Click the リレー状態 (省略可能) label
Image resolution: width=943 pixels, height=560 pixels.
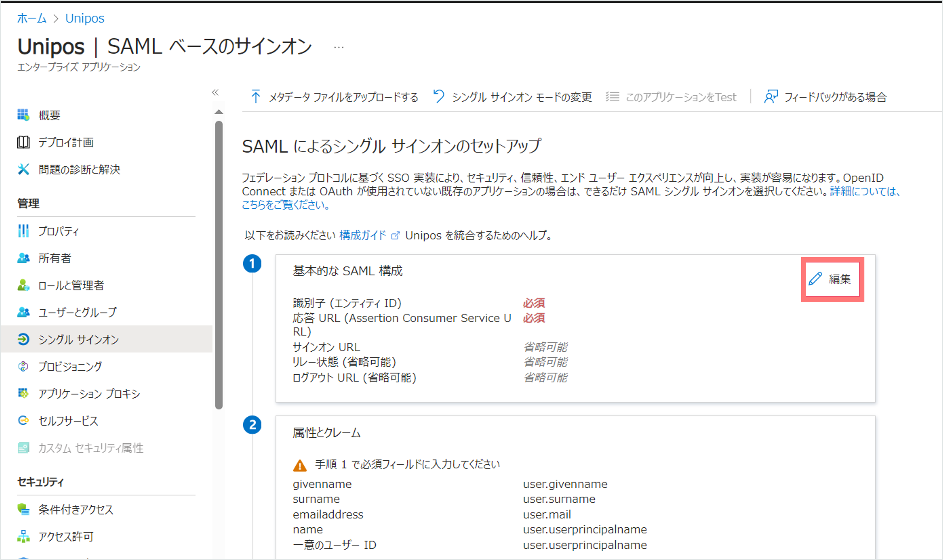pos(344,362)
